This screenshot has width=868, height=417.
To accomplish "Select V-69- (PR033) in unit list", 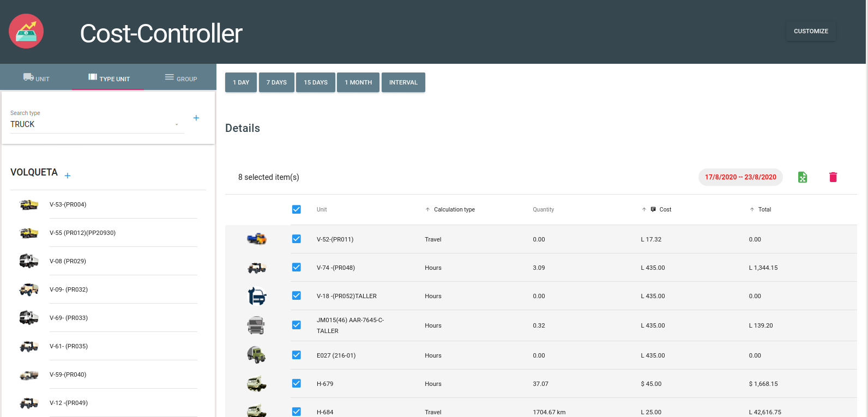I will click(108, 318).
